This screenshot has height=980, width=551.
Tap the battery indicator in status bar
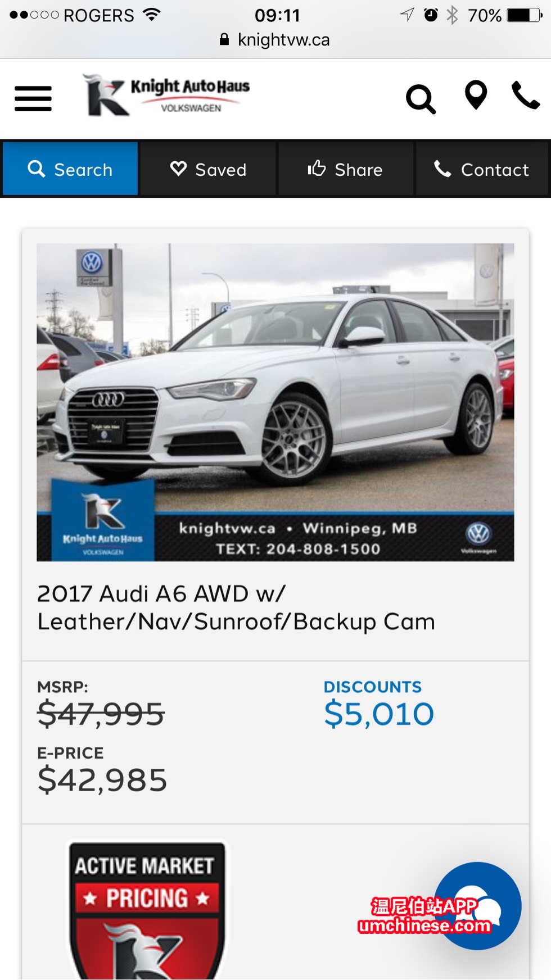(525, 15)
